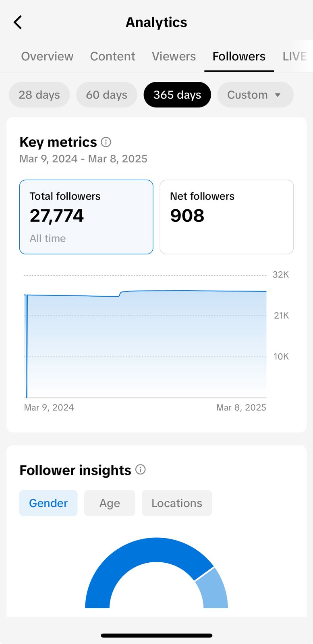Open the LIVE tab
313x644 pixels.
(x=294, y=56)
